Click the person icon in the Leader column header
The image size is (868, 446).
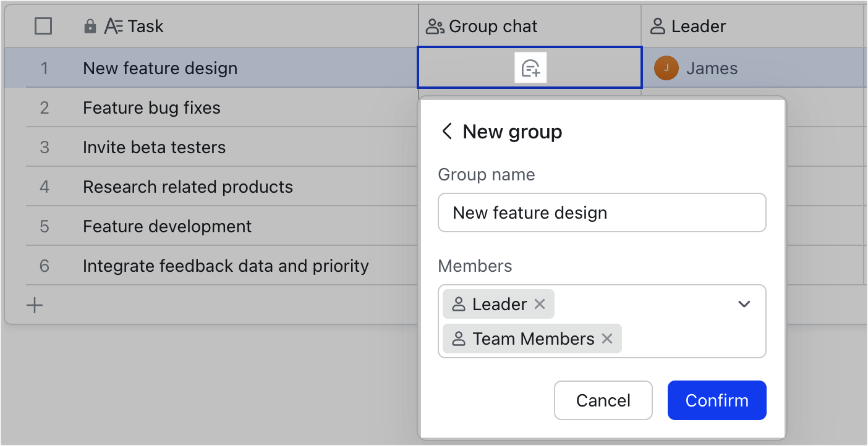coord(657,26)
